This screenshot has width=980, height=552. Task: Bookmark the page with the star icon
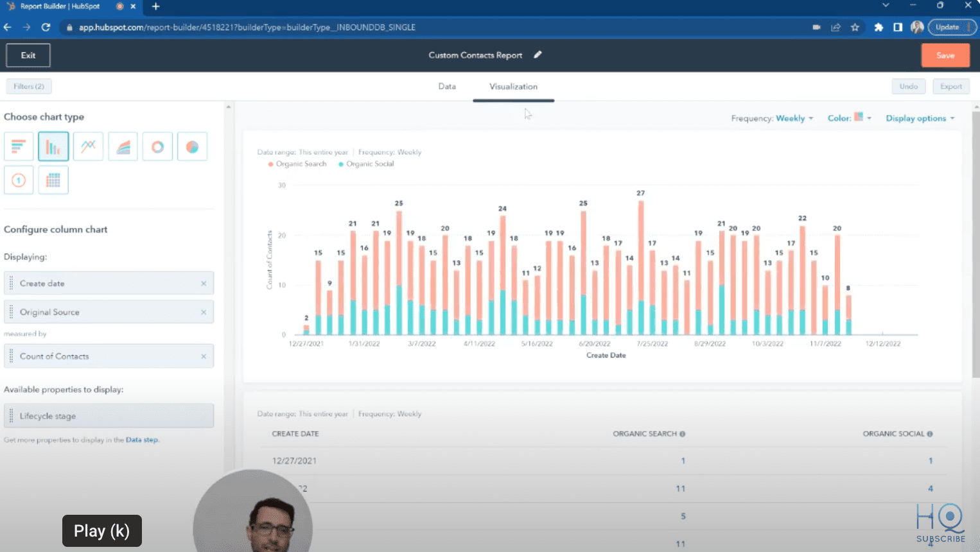pos(855,27)
